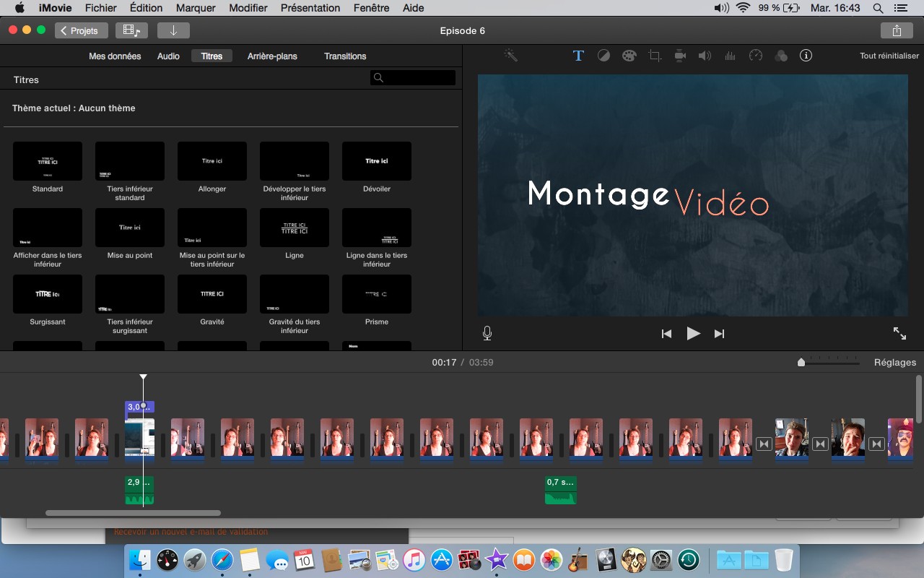Select the Surgissant title thumbnail
The image size is (924, 578).
tap(48, 294)
